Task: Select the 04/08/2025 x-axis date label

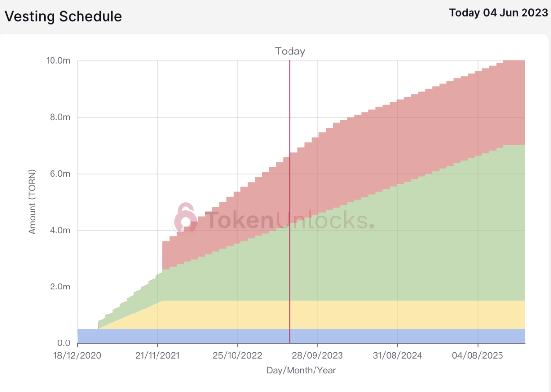Action: click(x=477, y=356)
